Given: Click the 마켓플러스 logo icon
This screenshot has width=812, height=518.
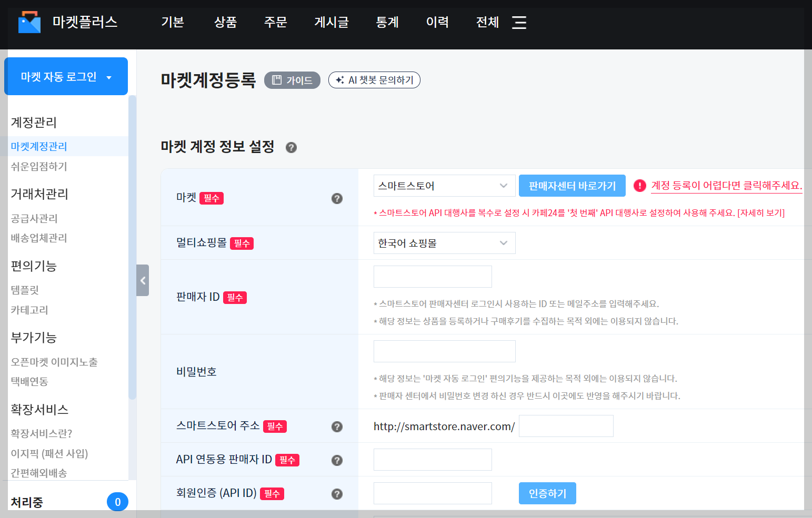Looking at the screenshot, I should click(29, 22).
